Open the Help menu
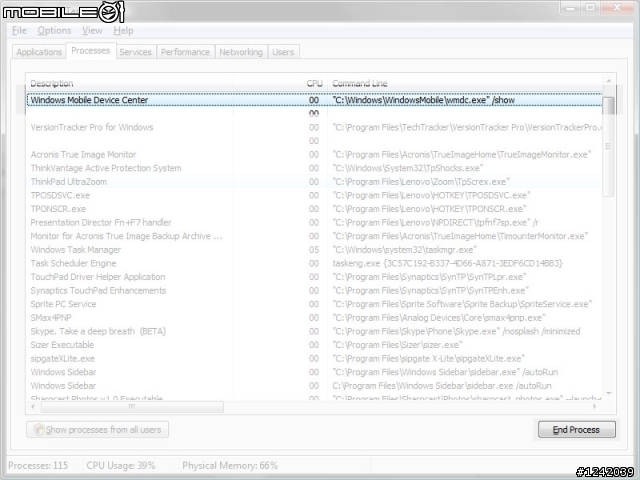 click(x=123, y=31)
